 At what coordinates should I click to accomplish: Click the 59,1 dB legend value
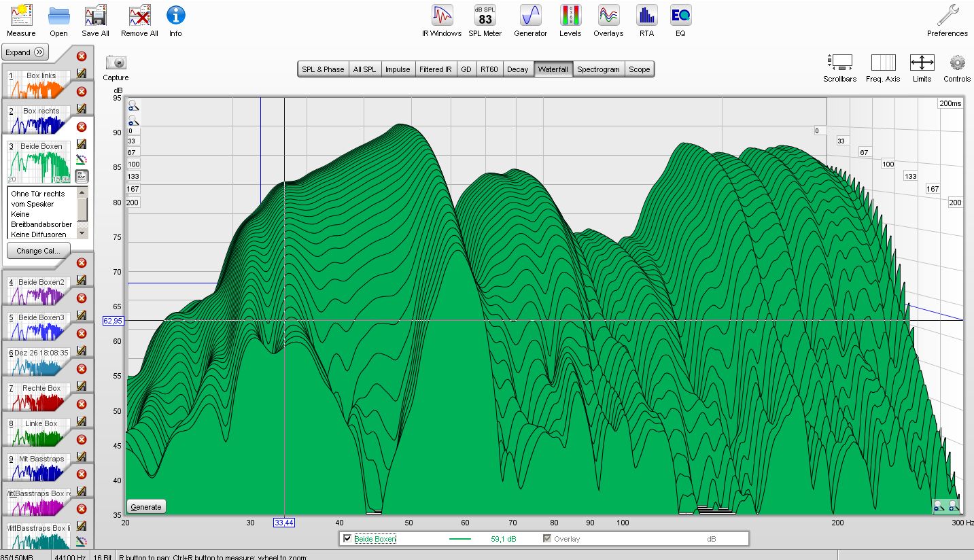pos(503,539)
